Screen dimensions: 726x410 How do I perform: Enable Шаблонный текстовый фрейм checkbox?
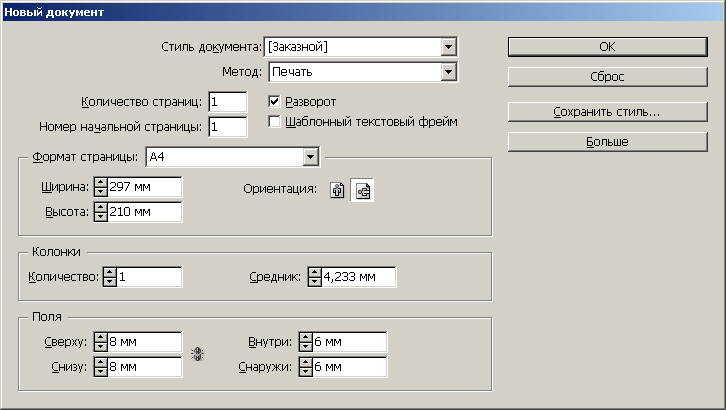coord(276,122)
